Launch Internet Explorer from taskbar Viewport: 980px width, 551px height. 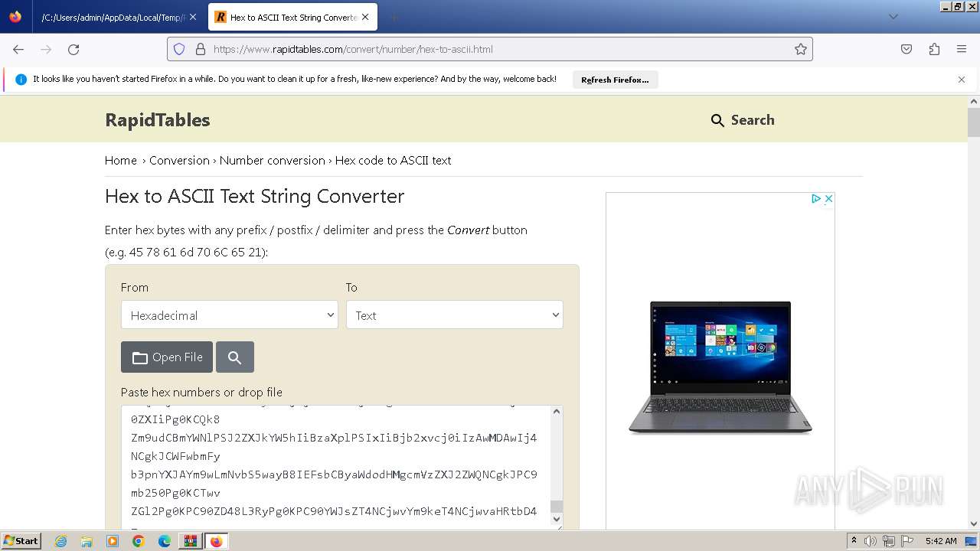coord(61,541)
